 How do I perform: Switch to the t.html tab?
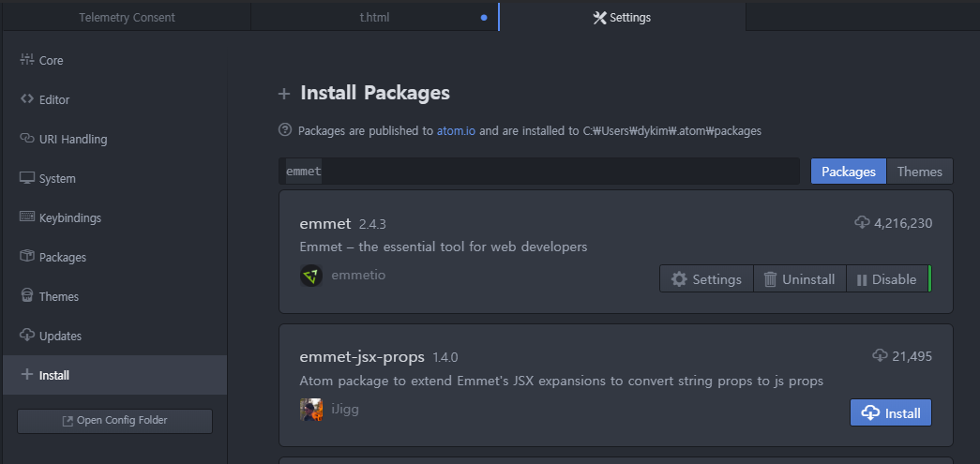(374, 17)
